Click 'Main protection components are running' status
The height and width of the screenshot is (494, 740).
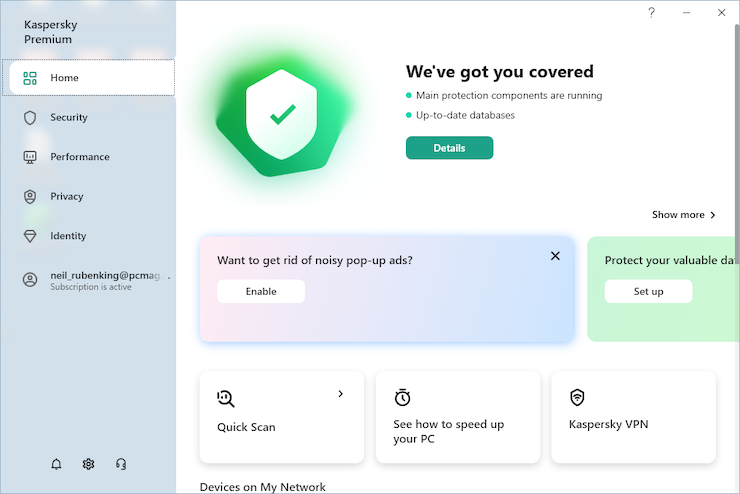point(509,95)
